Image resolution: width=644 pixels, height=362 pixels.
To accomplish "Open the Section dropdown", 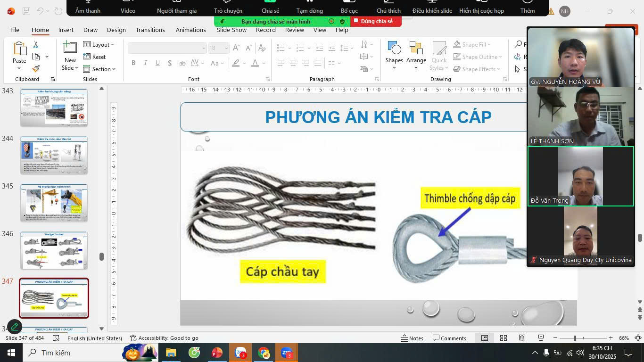I will click(99, 69).
